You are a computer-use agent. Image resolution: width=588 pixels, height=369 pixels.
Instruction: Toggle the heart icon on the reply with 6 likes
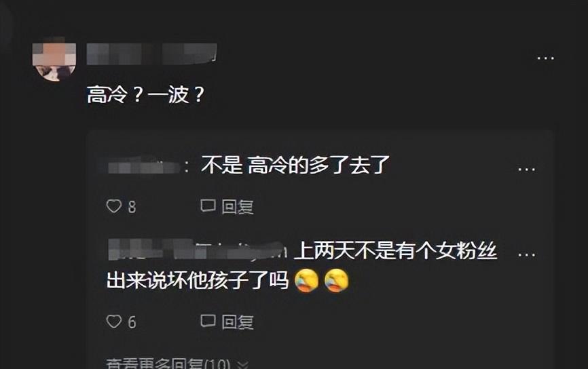tap(114, 322)
